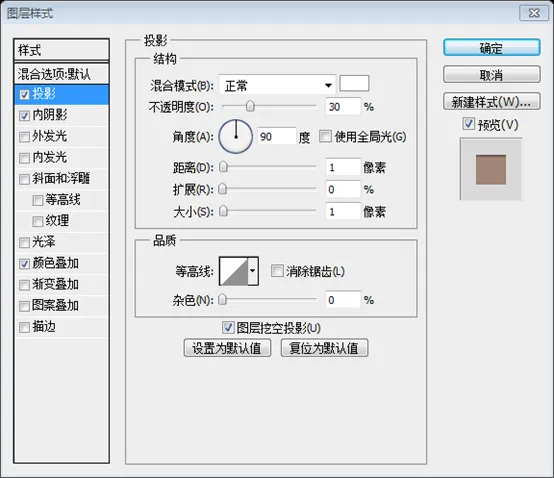
Task: Click the 不透明度 slider handle
Action: (250, 106)
